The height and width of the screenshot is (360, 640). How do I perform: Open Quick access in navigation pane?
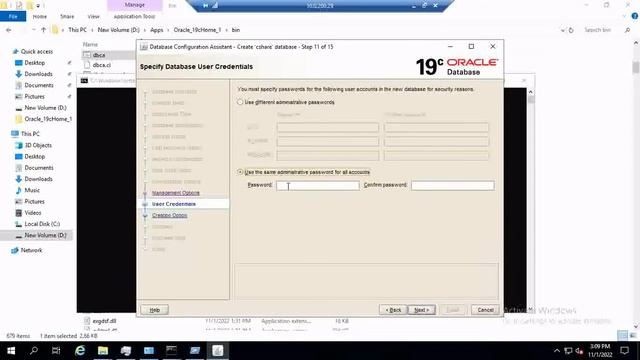37,51
